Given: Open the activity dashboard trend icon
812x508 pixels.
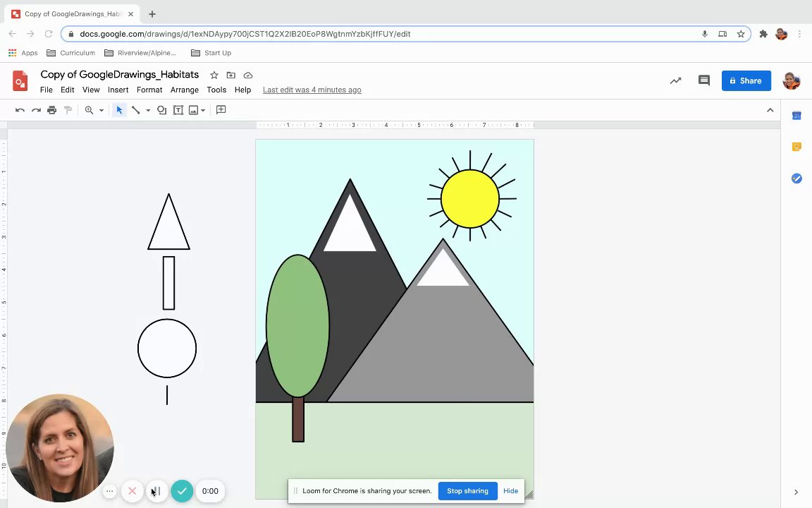Looking at the screenshot, I should 675,80.
